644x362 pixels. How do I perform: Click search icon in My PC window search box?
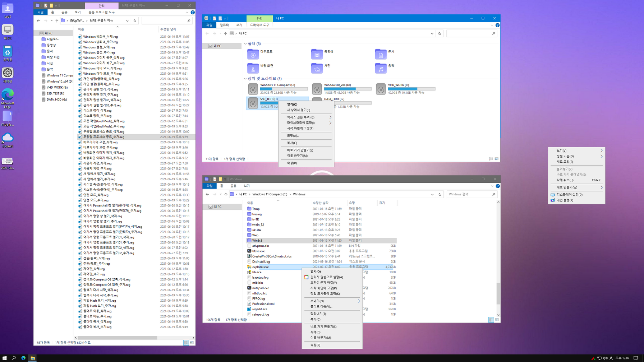coord(493,33)
